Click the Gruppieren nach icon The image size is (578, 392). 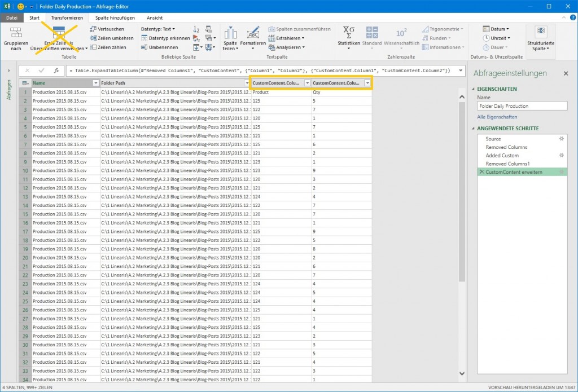pos(16,33)
